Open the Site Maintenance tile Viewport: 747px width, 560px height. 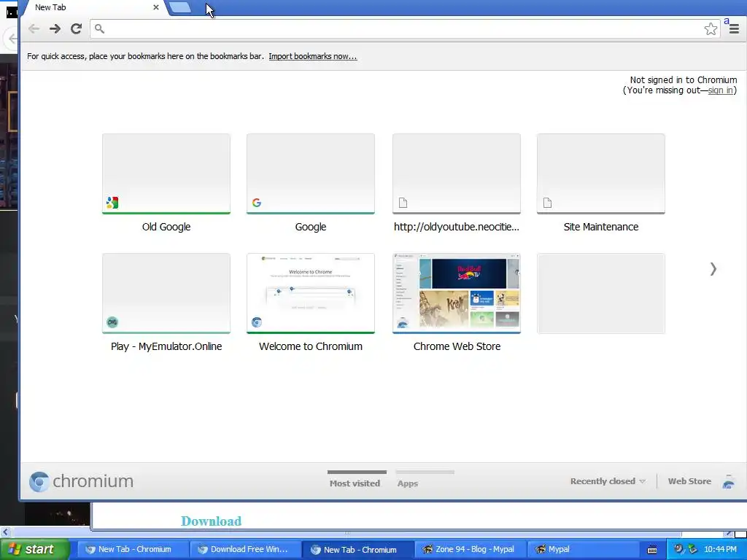tap(601, 174)
